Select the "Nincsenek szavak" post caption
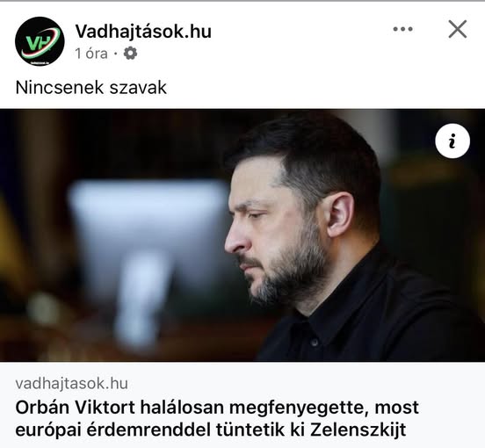 pyautogui.click(x=91, y=88)
